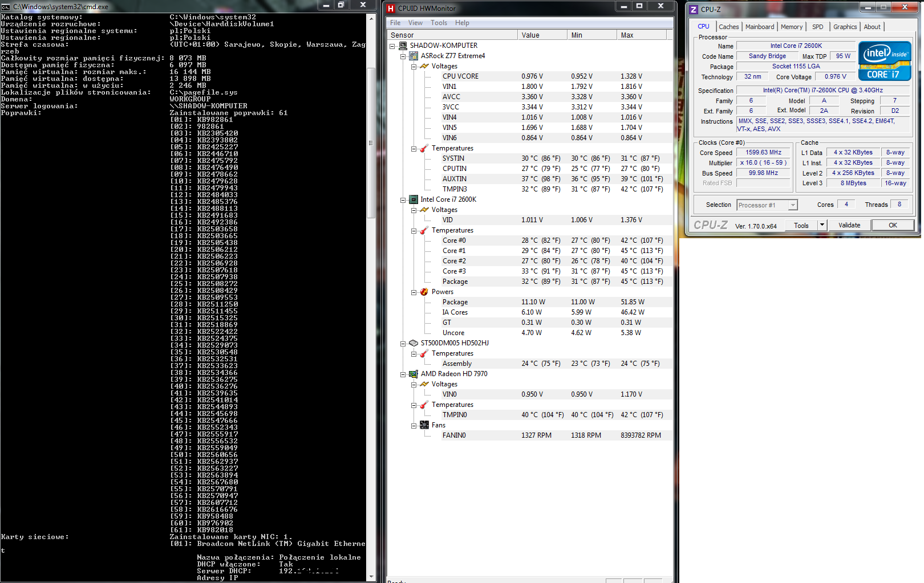Open the Tools dropdown arrow in CPU-Z
The height and width of the screenshot is (583, 924).
click(822, 225)
